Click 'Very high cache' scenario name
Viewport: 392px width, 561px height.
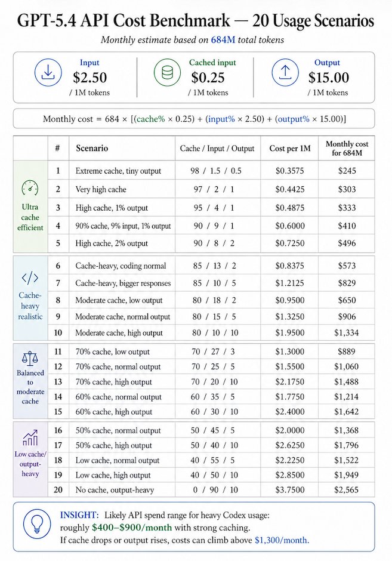coord(101,189)
